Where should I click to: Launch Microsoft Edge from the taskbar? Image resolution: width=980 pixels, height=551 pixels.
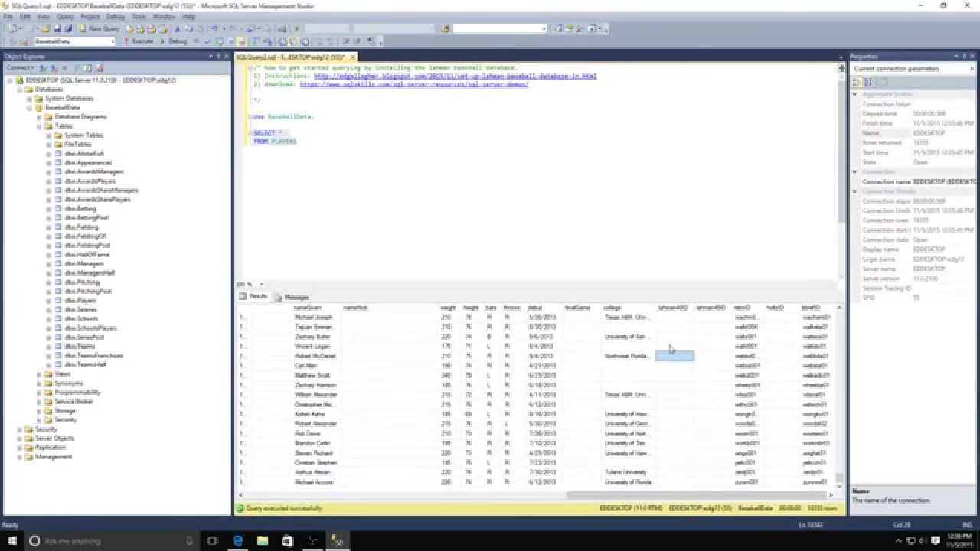[238, 541]
